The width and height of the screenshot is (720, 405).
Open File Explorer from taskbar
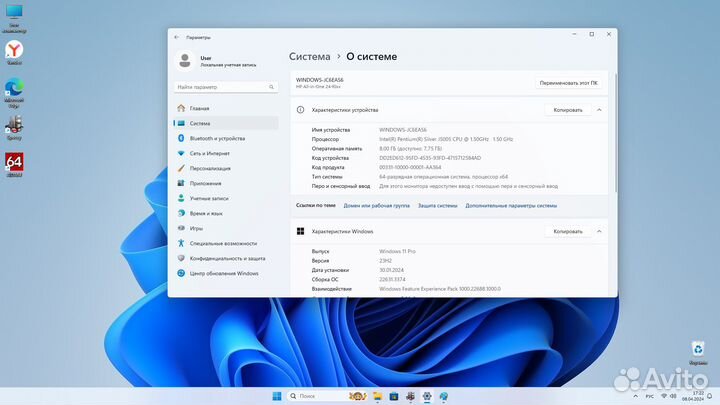[377, 396]
